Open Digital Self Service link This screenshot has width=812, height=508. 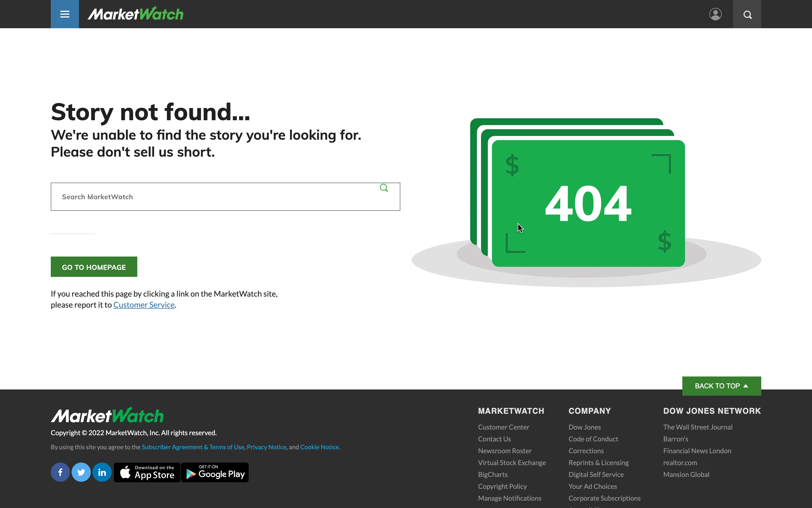[596, 474]
